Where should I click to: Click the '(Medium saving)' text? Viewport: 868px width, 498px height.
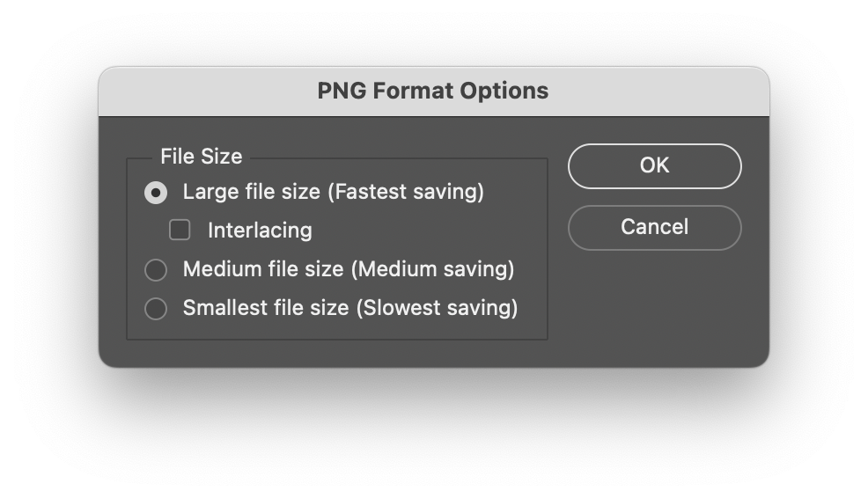coord(433,269)
